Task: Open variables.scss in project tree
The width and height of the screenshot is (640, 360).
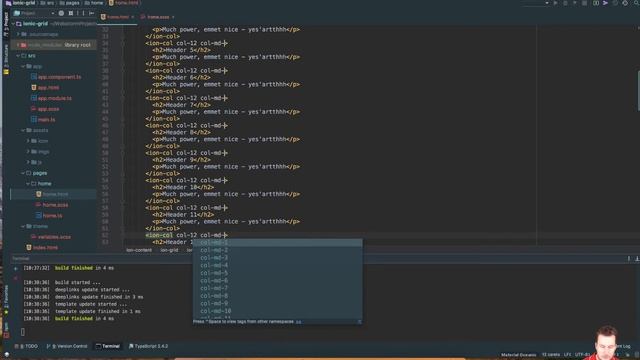Action: [x=54, y=237]
